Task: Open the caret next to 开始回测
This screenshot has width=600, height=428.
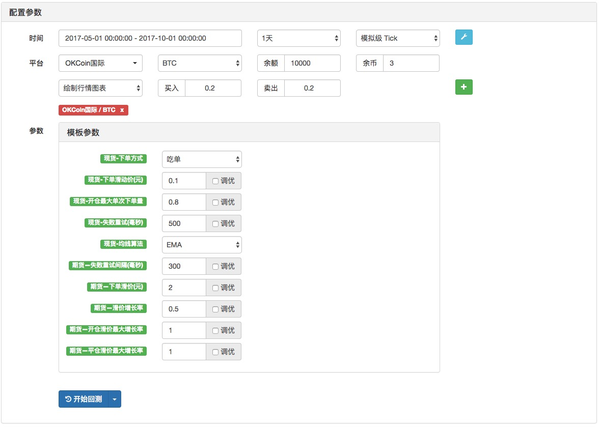Action: (114, 399)
